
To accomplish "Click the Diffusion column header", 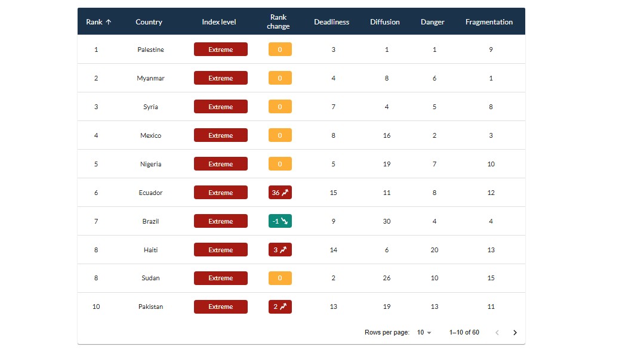I will (x=385, y=22).
